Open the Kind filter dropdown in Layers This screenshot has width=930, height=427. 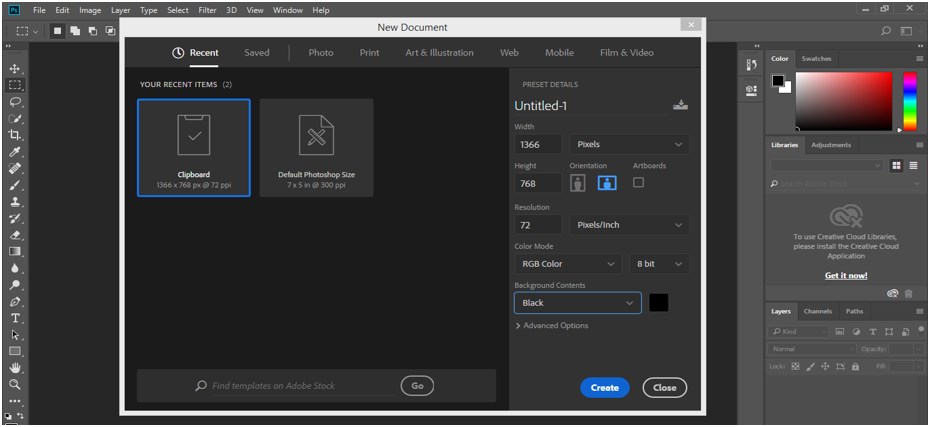798,332
